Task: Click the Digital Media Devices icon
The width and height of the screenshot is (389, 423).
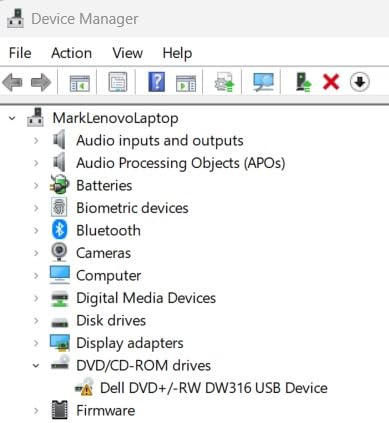Action: [59, 298]
